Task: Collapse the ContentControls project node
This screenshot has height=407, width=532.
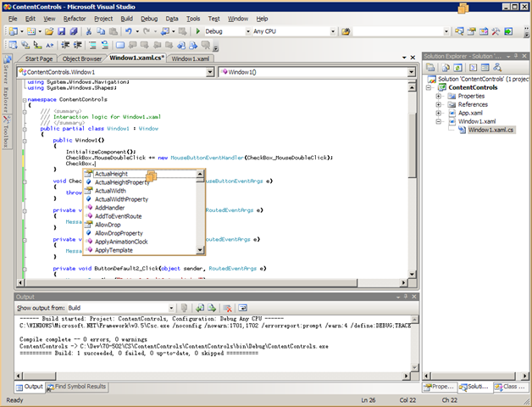Action: pyautogui.click(x=429, y=87)
